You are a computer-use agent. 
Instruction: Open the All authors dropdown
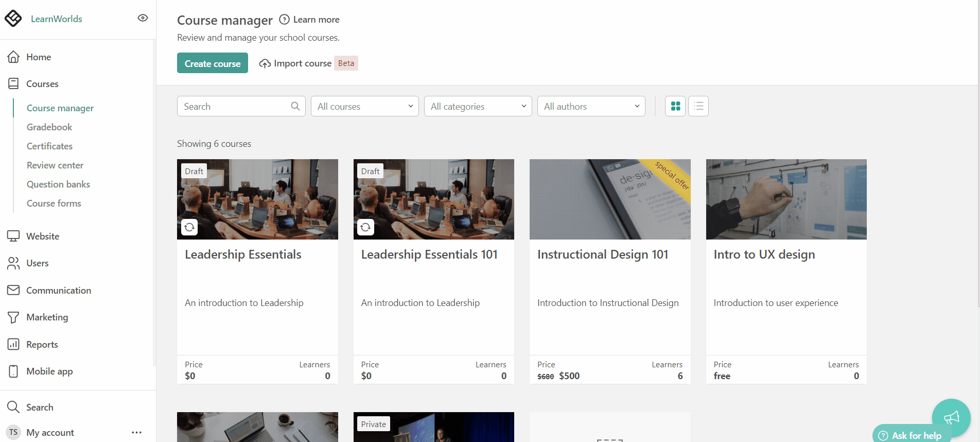coord(591,106)
